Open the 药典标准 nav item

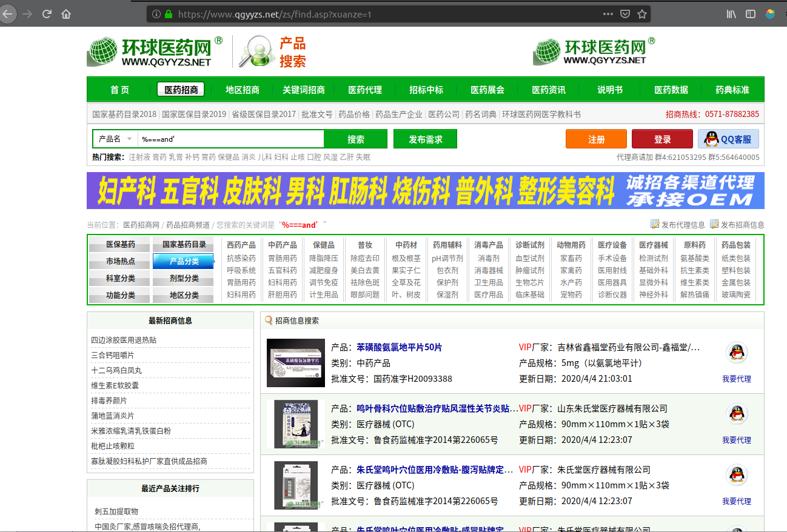click(x=732, y=90)
